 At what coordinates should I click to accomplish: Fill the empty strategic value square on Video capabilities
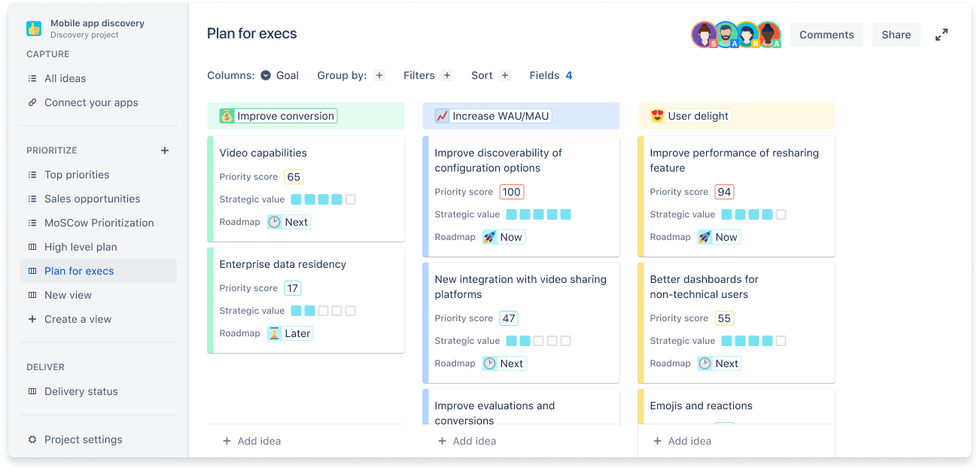tap(350, 199)
